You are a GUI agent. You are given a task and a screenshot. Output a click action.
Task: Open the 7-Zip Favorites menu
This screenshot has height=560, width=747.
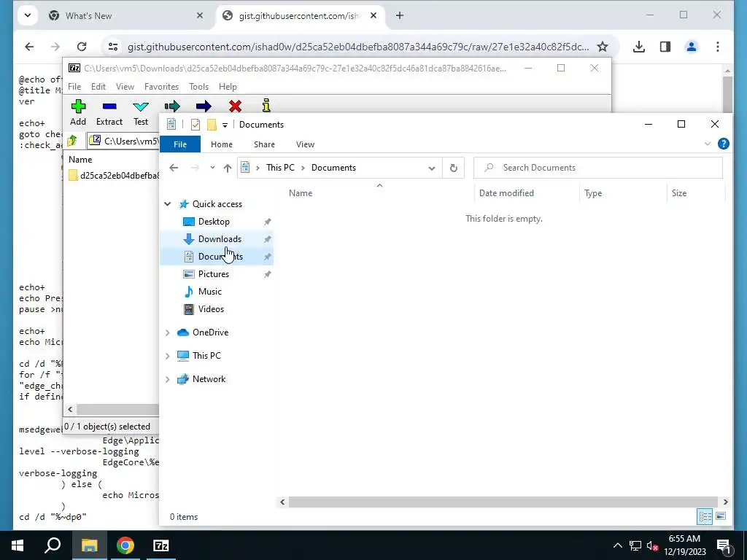click(161, 87)
